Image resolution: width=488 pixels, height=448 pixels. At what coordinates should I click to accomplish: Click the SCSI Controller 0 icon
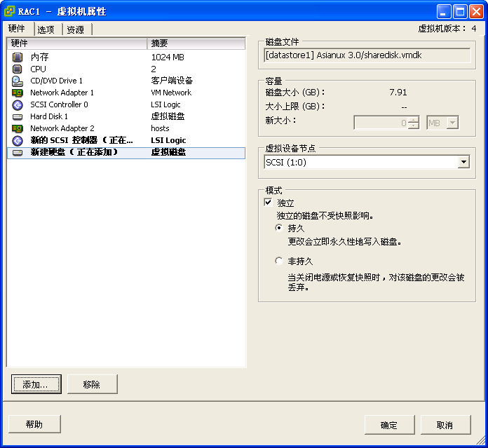[18, 104]
